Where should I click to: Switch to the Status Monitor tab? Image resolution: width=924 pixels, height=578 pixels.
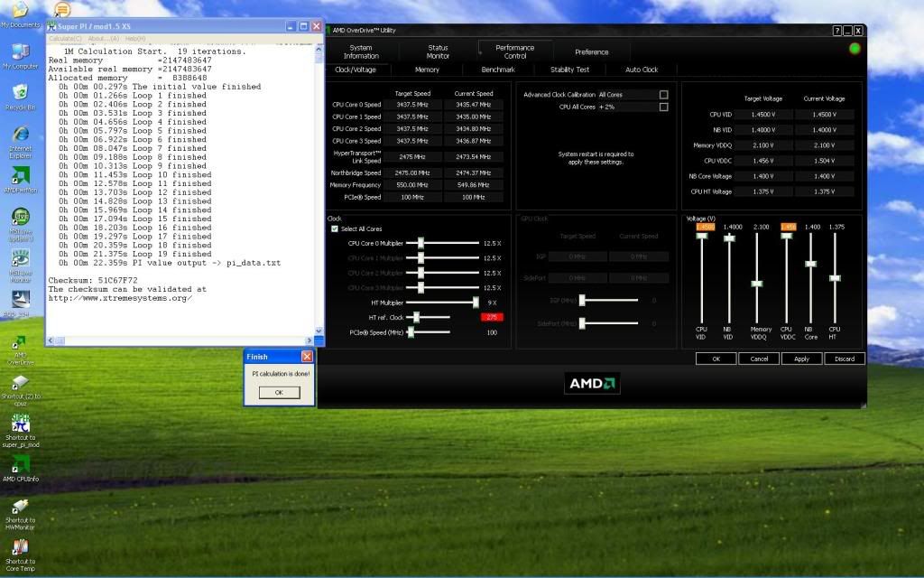pyautogui.click(x=438, y=51)
